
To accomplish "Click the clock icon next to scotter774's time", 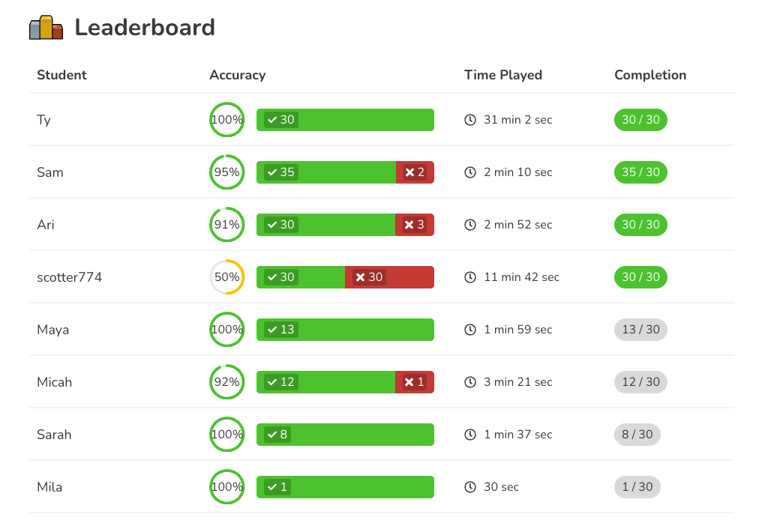I will (x=470, y=276).
